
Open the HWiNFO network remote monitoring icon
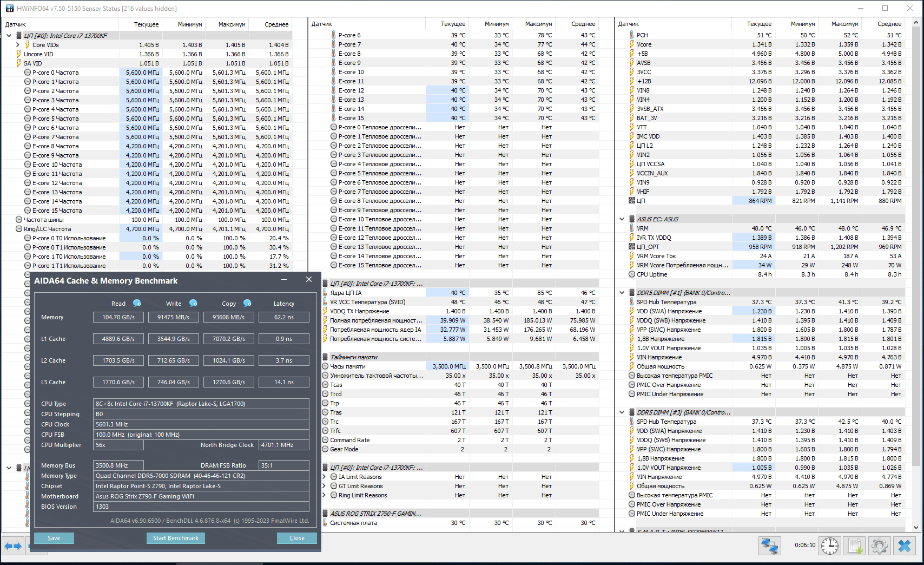tap(769, 546)
